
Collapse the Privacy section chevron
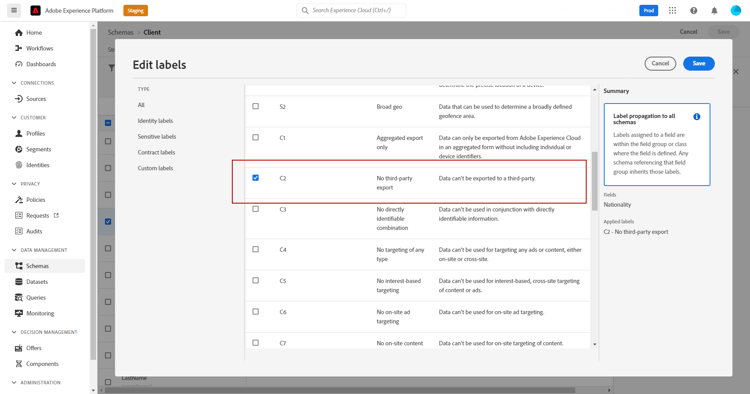click(x=14, y=184)
